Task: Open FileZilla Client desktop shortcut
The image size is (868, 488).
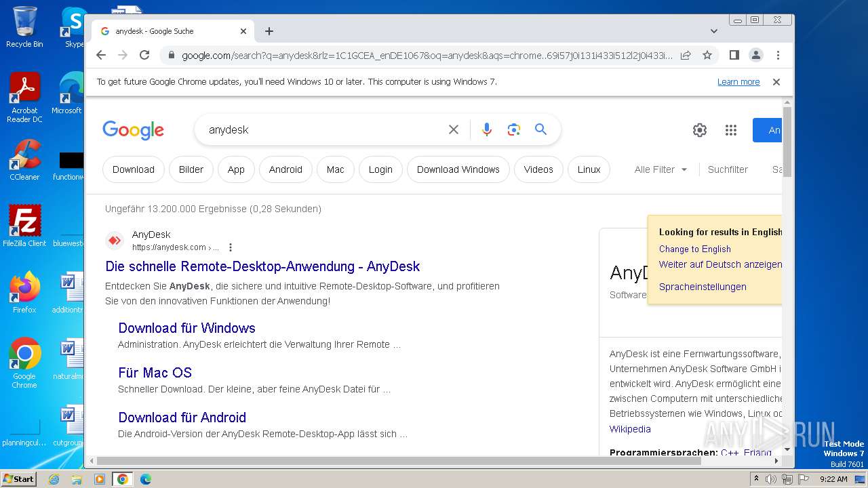Action: 24,226
